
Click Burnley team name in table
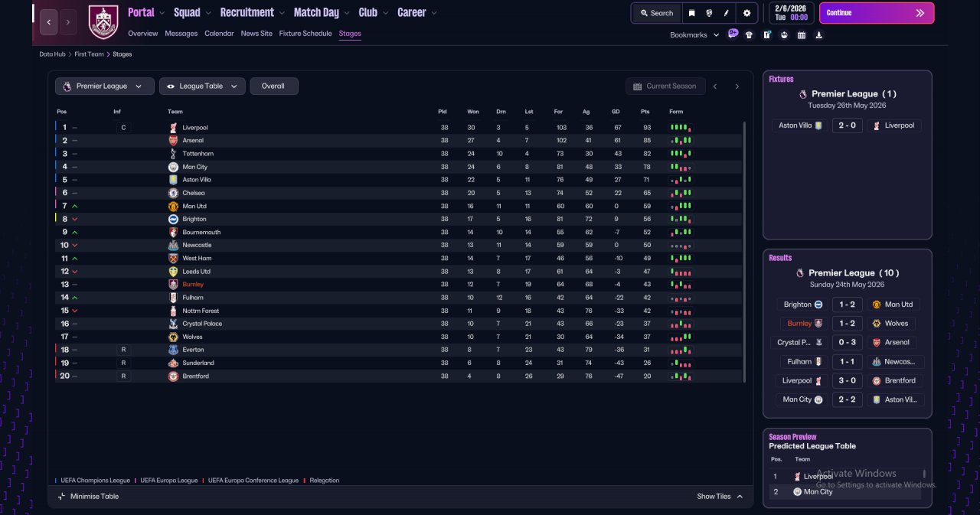click(193, 285)
